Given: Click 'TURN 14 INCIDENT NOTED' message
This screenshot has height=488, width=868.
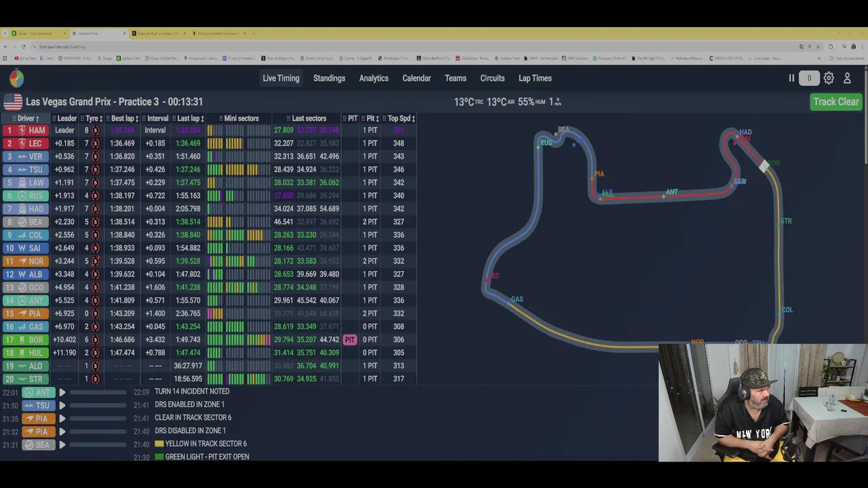Looking at the screenshot, I should [x=192, y=392].
